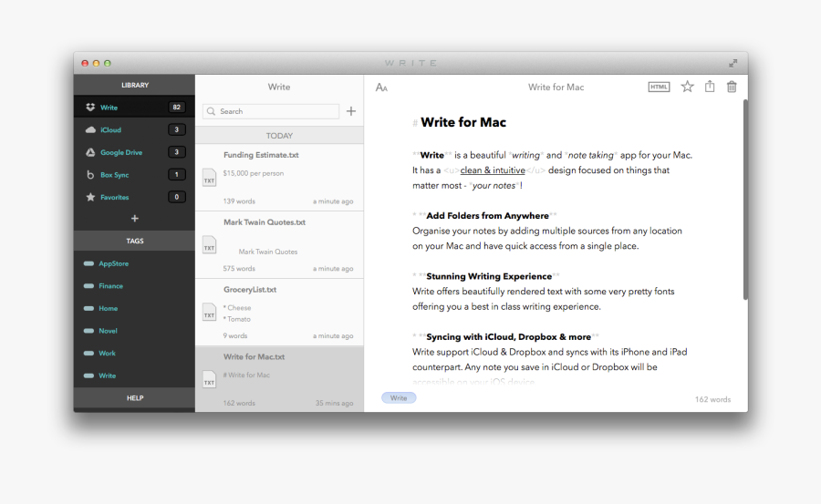The height and width of the screenshot is (504, 821).
Task: Click the Work tag pill icon
Action: pos(89,354)
